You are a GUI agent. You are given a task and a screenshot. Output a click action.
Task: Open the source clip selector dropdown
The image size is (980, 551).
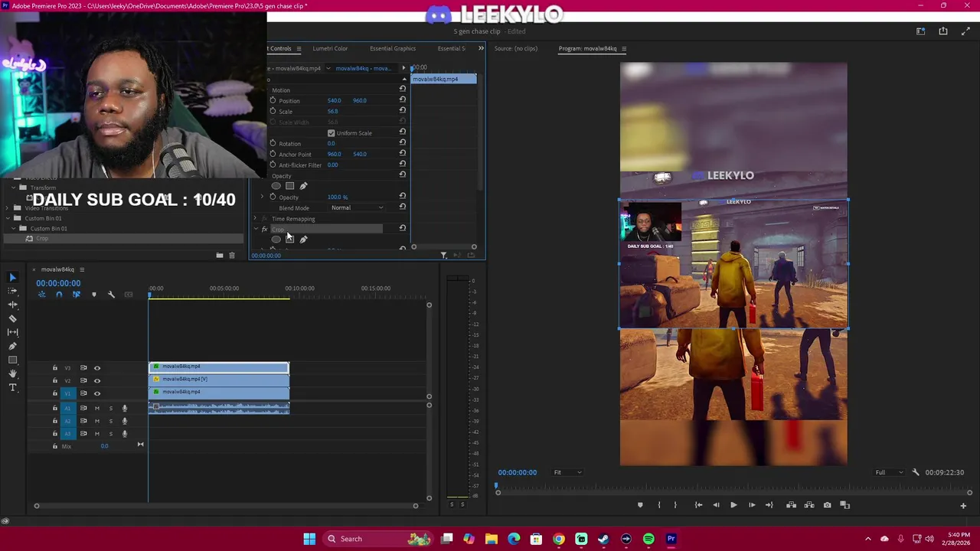coord(328,68)
